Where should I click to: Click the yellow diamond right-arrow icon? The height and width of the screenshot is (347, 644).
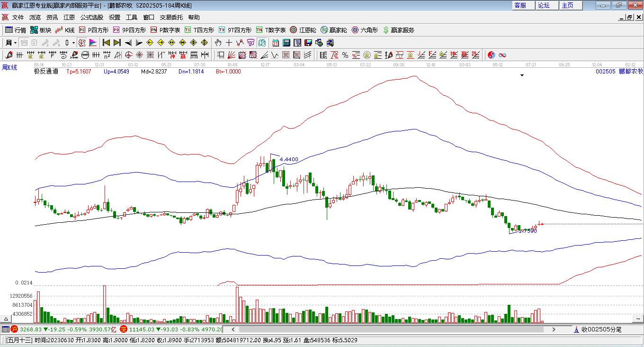161,43
